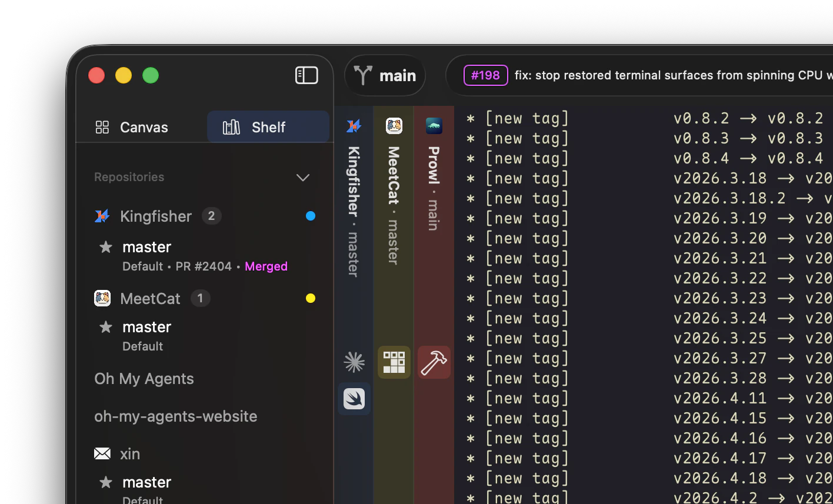Click the asterisk burst icon in Kingfisher spine
Viewport: 833px width, 504px height.
click(x=354, y=362)
